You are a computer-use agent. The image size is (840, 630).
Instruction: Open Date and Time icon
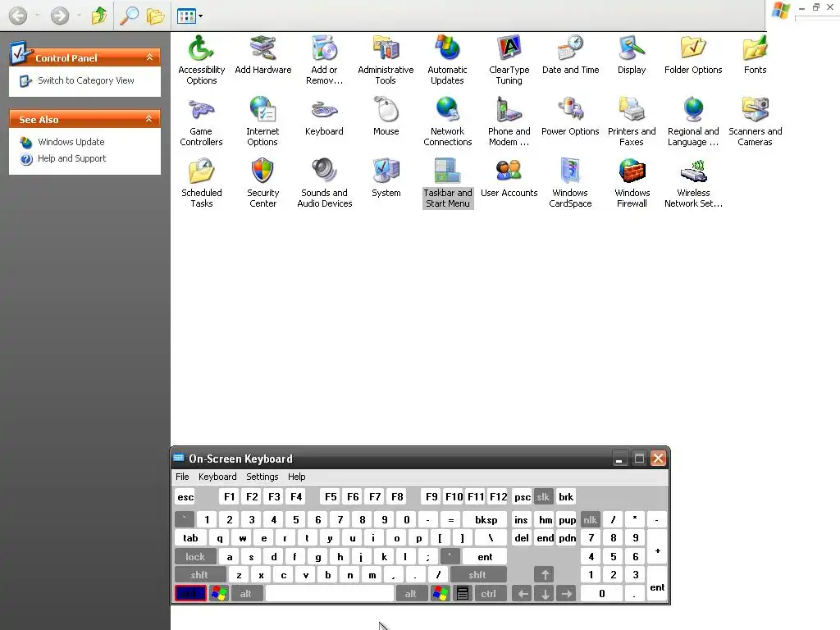coord(571,55)
